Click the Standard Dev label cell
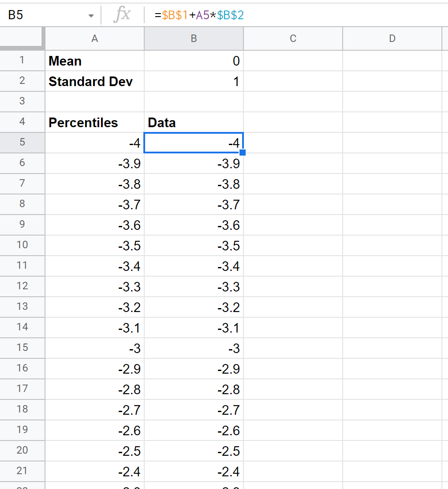 pyautogui.click(x=94, y=81)
